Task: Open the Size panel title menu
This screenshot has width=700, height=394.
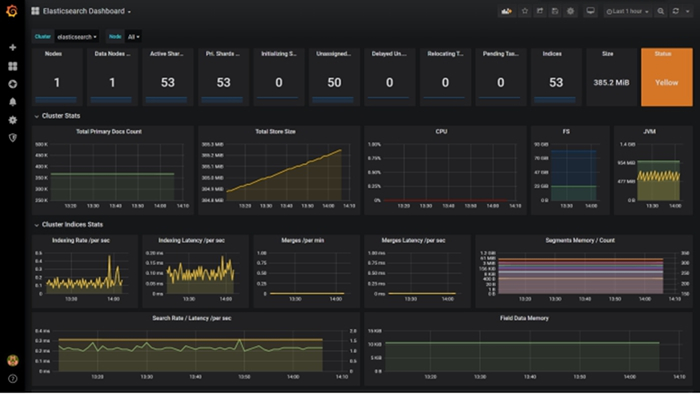Action: coord(607,54)
